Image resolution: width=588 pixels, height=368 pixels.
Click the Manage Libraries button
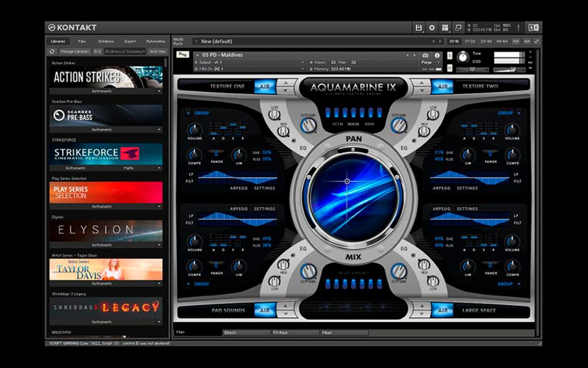click(x=75, y=51)
